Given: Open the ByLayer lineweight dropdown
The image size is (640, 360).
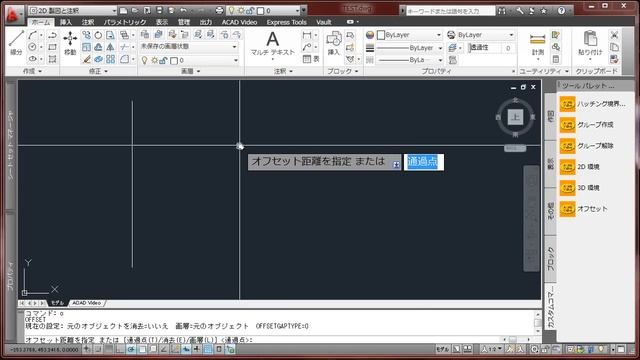Looking at the screenshot, I should [409, 48].
